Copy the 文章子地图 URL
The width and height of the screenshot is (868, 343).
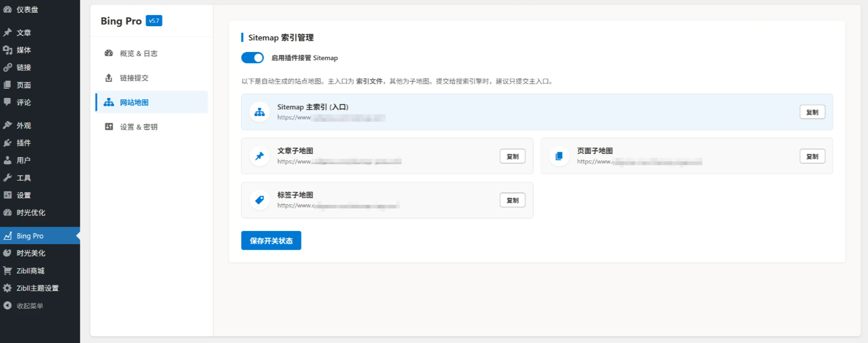click(x=512, y=156)
